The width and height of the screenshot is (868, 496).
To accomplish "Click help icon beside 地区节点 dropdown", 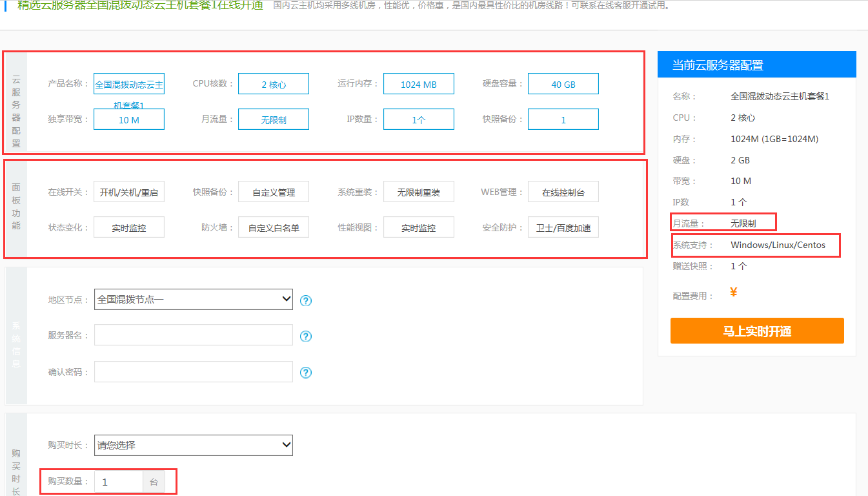I will tap(306, 300).
